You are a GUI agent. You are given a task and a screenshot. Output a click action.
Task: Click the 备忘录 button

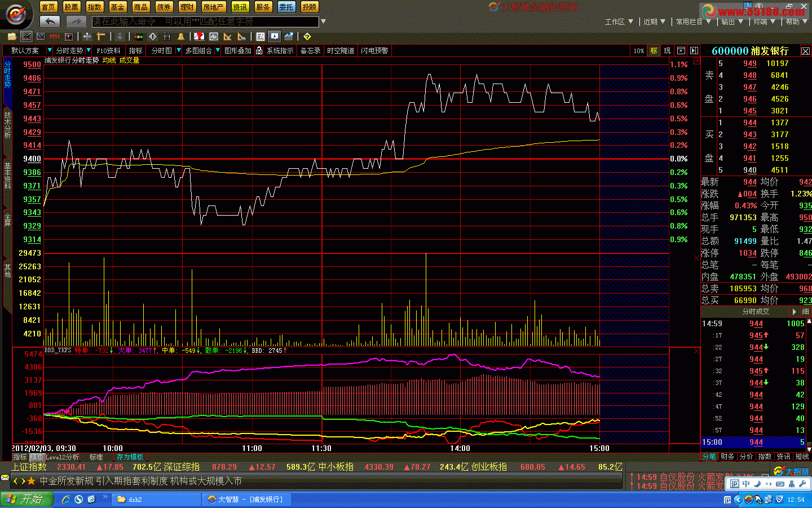tap(310, 50)
